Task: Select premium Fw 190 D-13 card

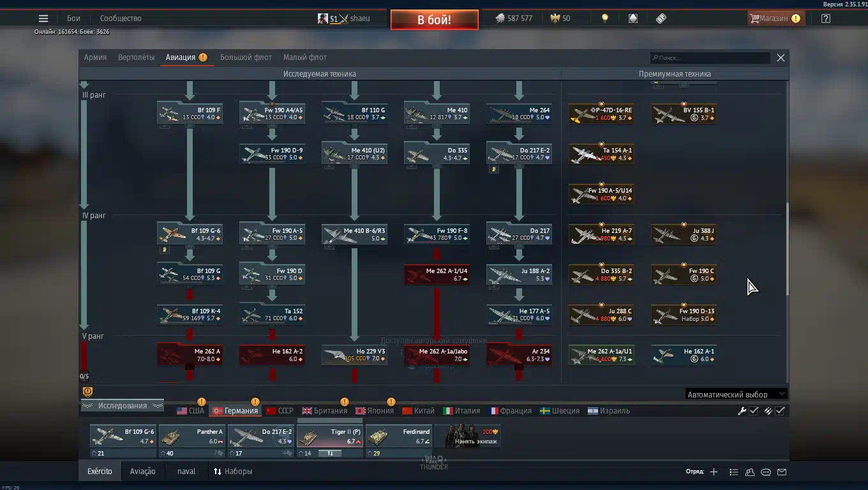Action: (x=684, y=315)
